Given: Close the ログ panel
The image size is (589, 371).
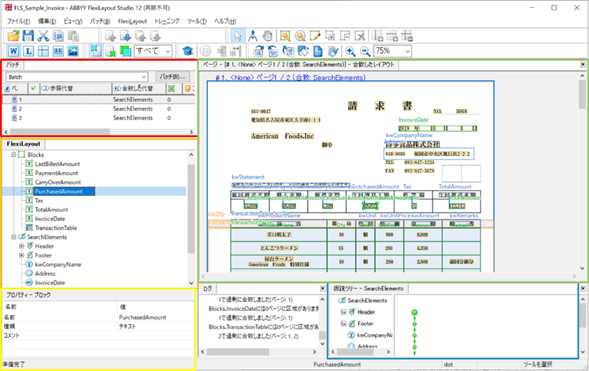Looking at the screenshot, I should pos(323,288).
